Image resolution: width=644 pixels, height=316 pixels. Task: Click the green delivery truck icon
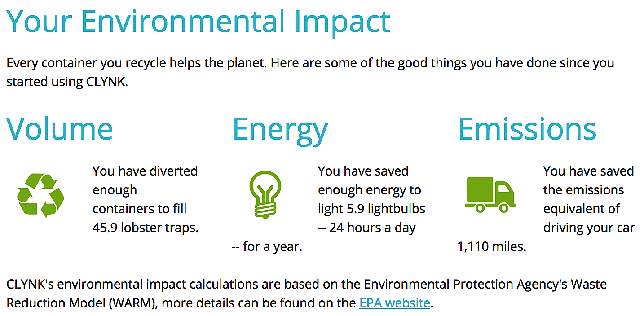(x=490, y=194)
